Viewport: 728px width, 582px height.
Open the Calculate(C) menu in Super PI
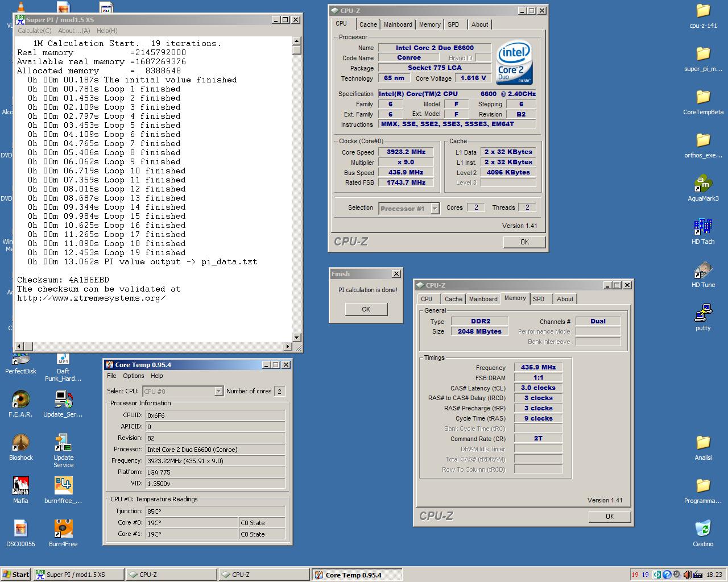(x=34, y=31)
